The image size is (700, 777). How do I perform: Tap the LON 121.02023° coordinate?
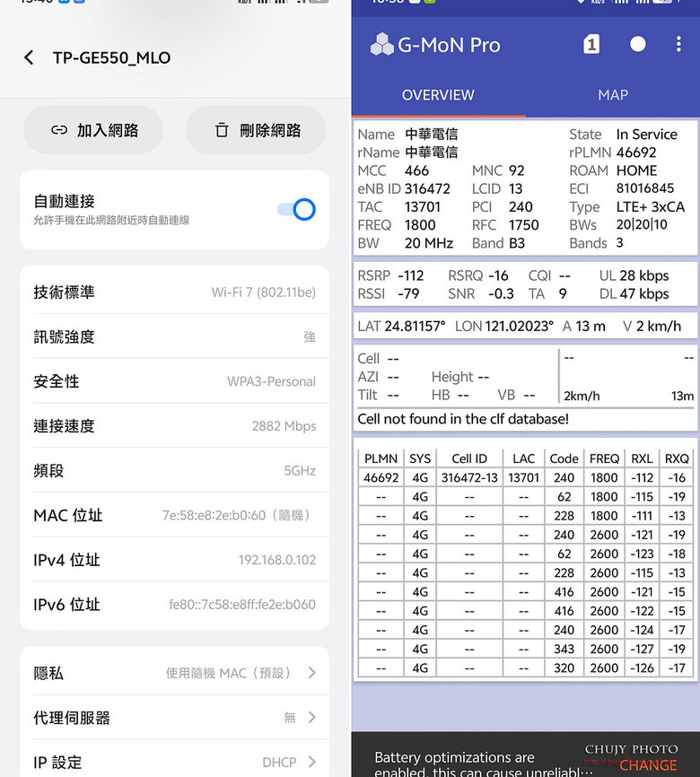click(x=504, y=326)
